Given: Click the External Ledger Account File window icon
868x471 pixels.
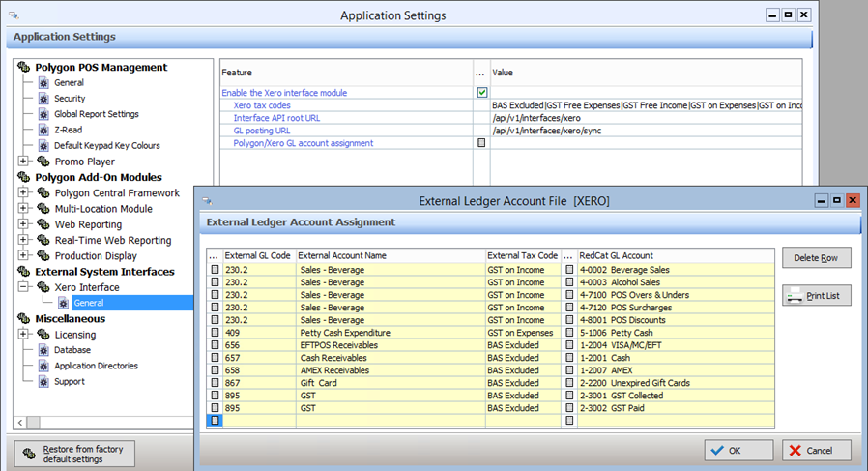Looking at the screenshot, I should click(x=207, y=200).
